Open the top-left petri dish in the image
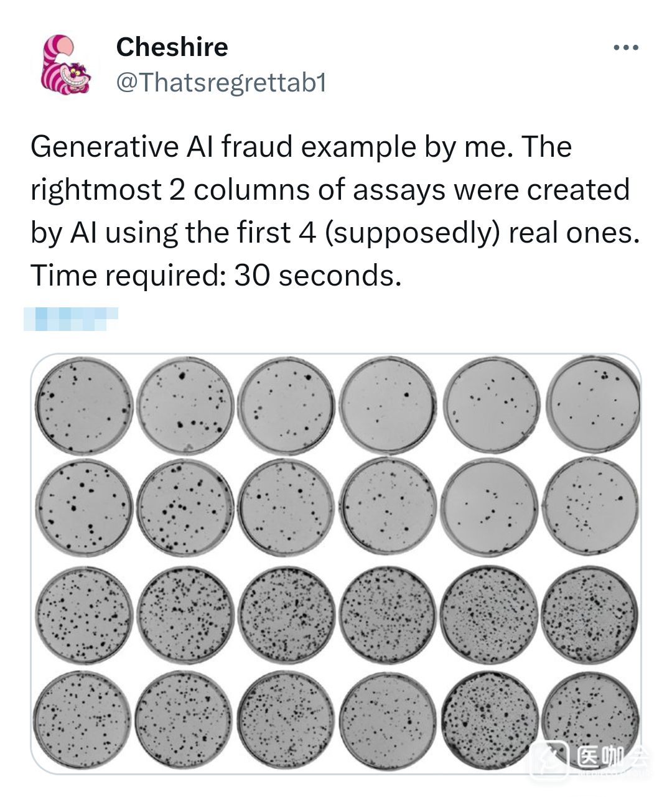The image size is (672, 797). click(84, 405)
